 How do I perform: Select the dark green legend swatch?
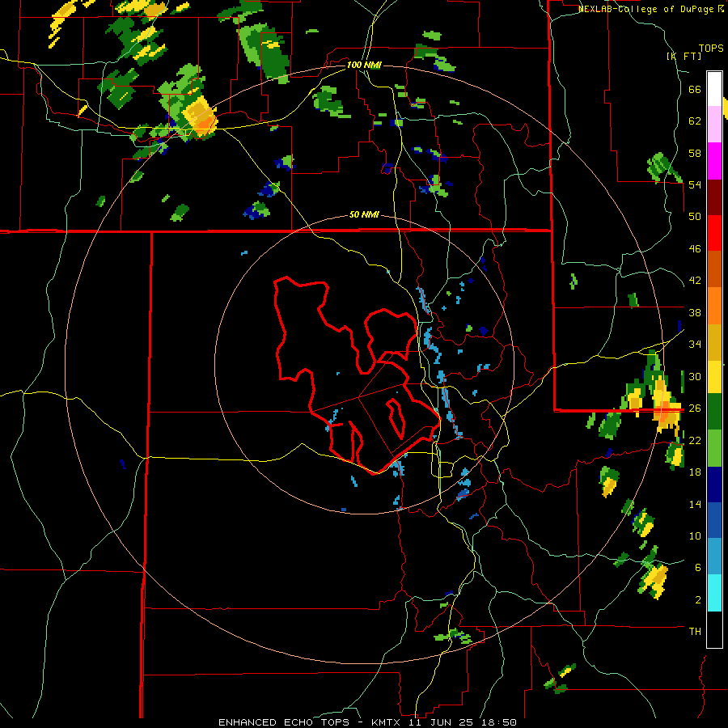(x=714, y=412)
